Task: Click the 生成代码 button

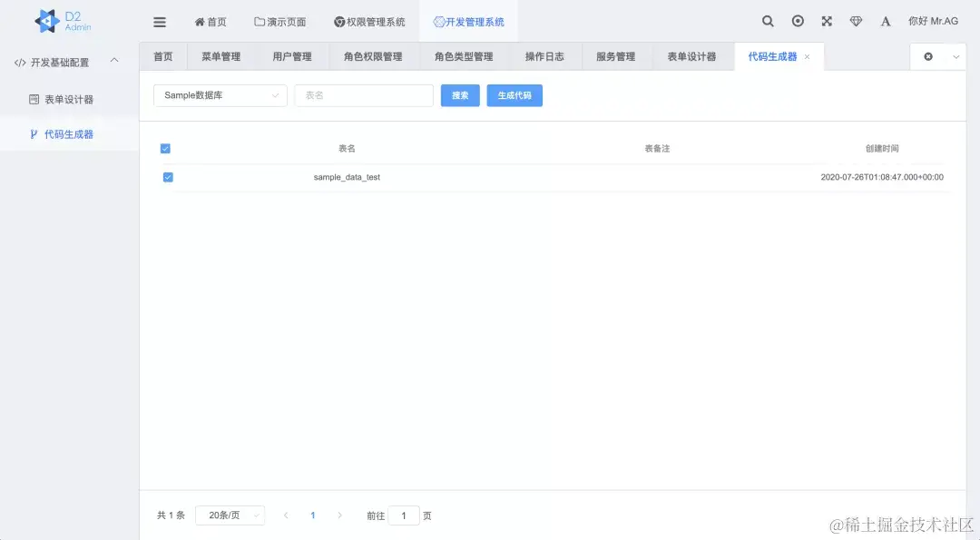Action: (514, 95)
